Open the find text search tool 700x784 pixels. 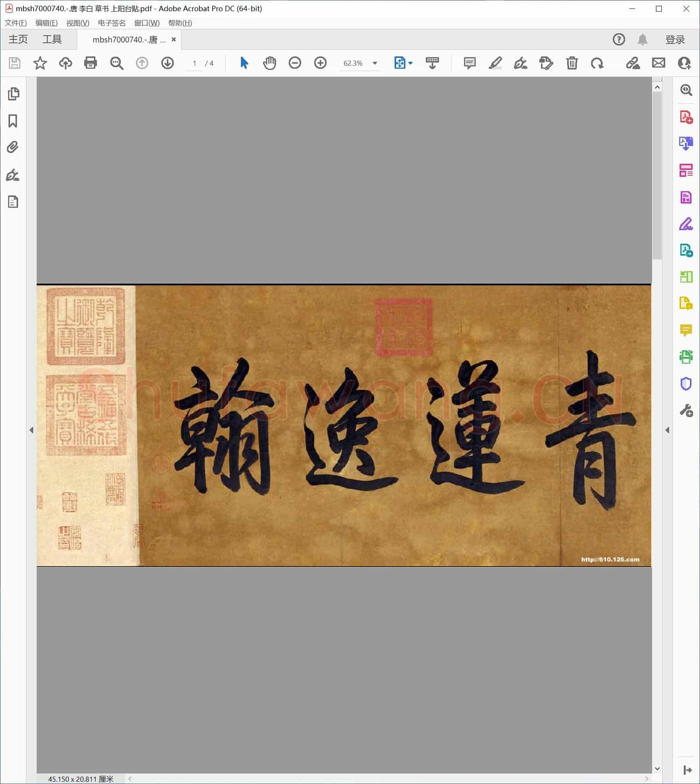coord(117,63)
